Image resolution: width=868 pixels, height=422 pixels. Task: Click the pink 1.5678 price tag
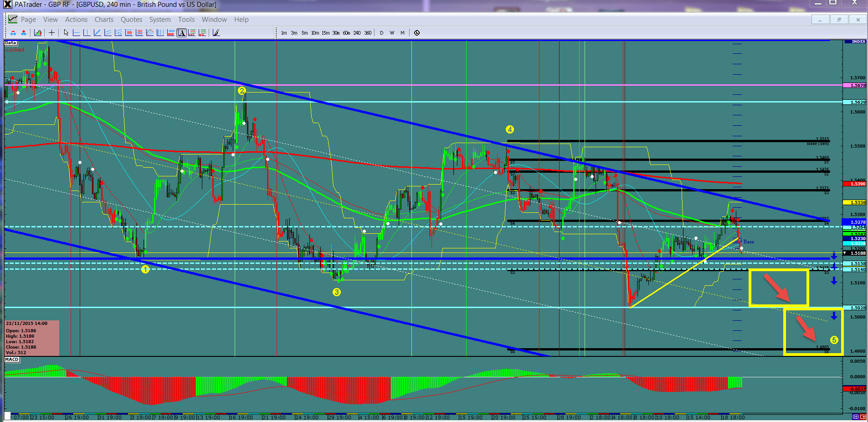click(855, 85)
